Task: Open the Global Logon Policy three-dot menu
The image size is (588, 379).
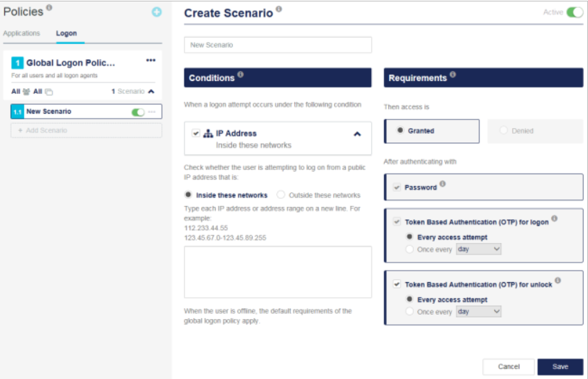Action: pyautogui.click(x=150, y=61)
